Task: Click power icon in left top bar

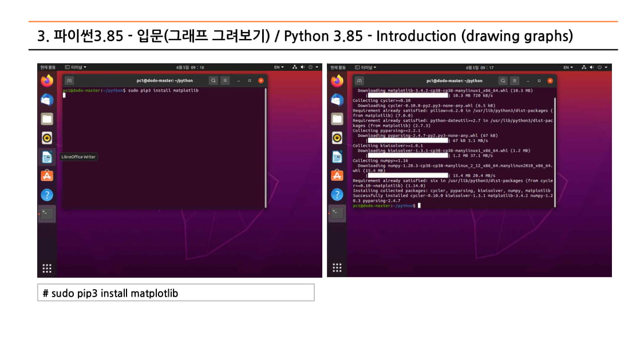Action: click(x=310, y=68)
